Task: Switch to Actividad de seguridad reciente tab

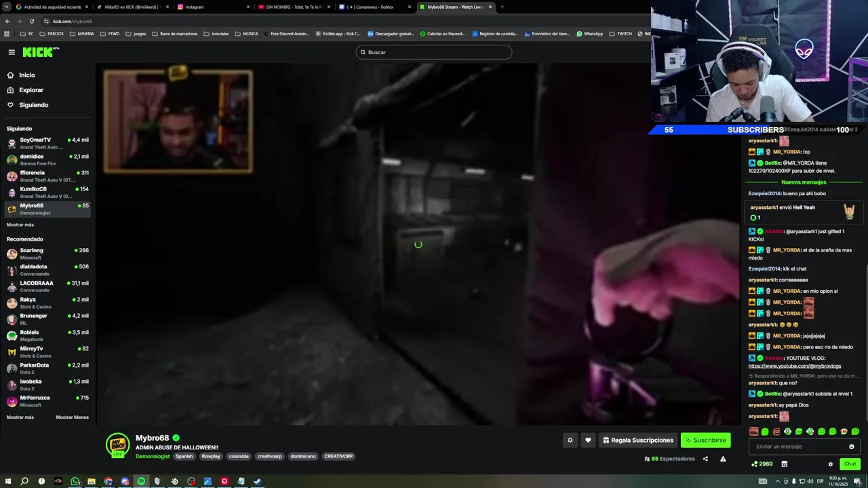Action: (x=52, y=7)
